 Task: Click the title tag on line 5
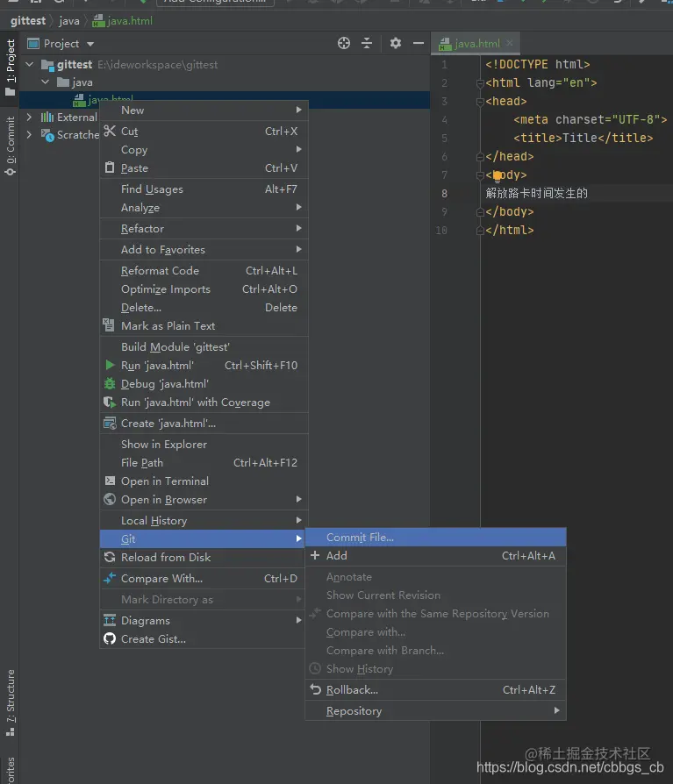[583, 138]
